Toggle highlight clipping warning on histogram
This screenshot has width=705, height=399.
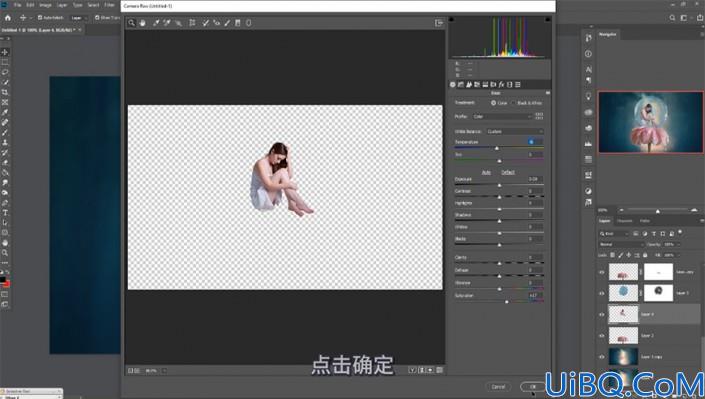click(548, 19)
